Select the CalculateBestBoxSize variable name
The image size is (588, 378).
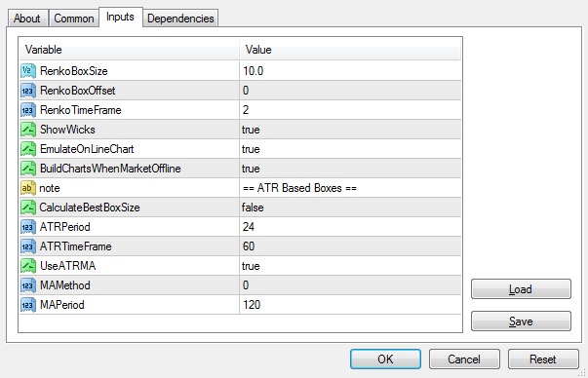point(90,208)
